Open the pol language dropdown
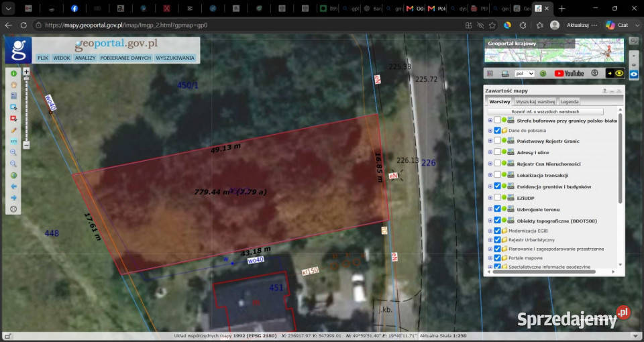The width and height of the screenshot is (644, 342). (x=525, y=74)
